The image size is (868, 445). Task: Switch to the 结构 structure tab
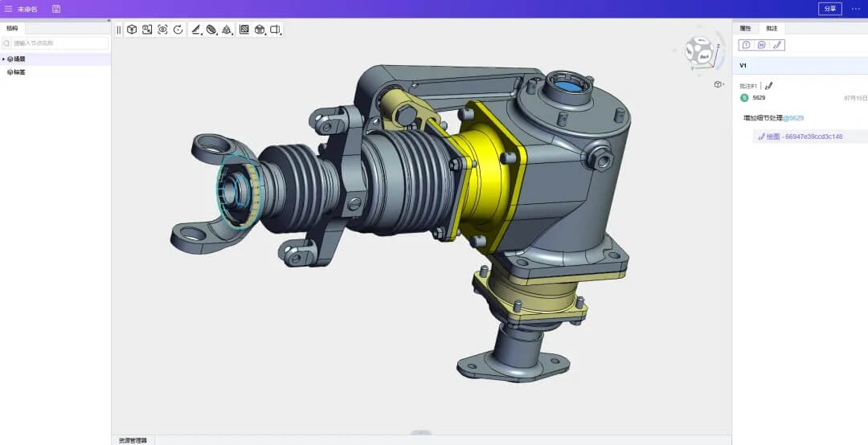click(x=12, y=28)
